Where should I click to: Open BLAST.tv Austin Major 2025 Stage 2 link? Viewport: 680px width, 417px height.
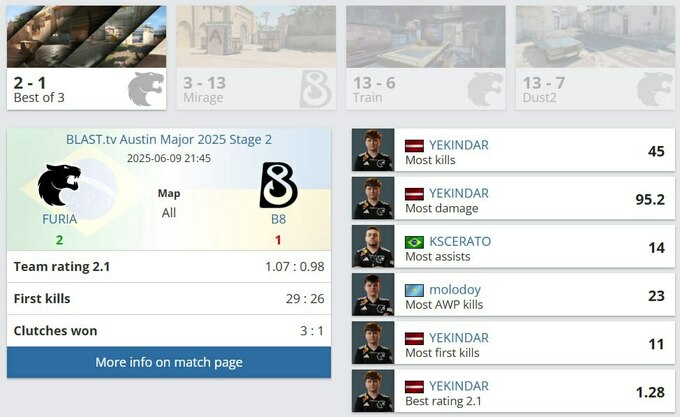click(x=169, y=140)
